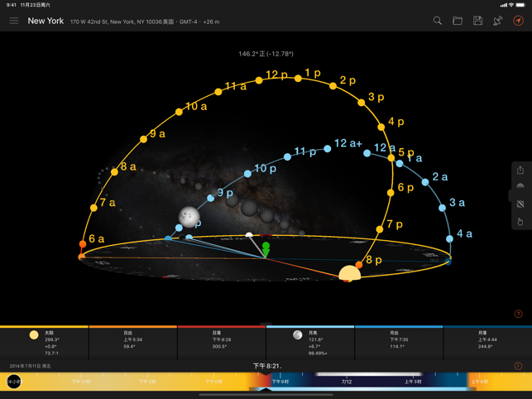The width and height of the screenshot is (532, 399).
Task: Toggle the crossed-out rotation icon
Action: pos(520,204)
